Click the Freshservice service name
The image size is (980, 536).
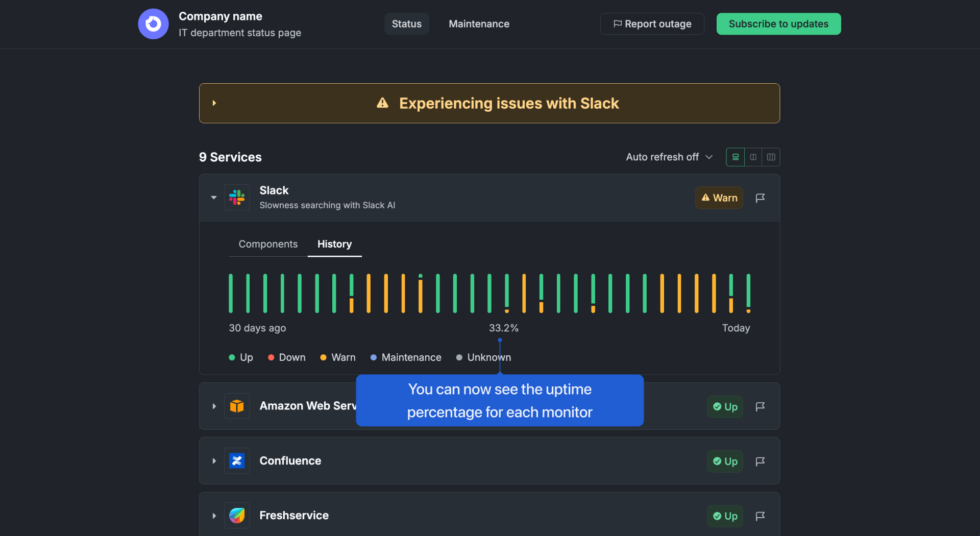294,516
